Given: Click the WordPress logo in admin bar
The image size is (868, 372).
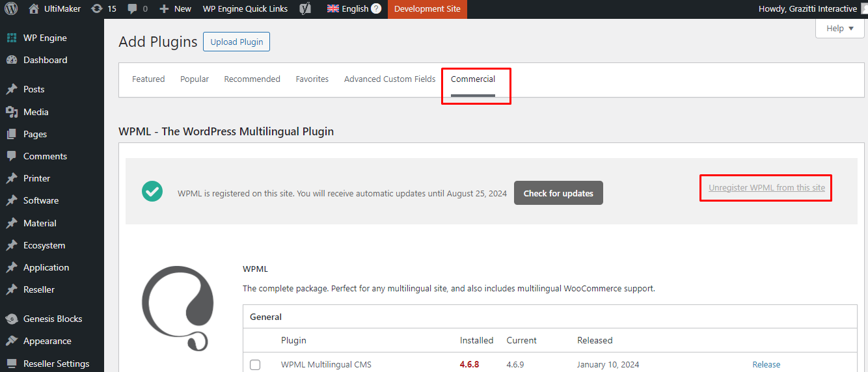Looking at the screenshot, I should click(x=10, y=9).
